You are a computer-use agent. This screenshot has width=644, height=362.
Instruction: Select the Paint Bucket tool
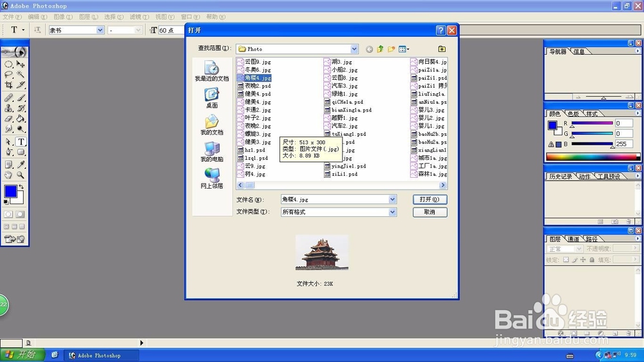coord(21,119)
